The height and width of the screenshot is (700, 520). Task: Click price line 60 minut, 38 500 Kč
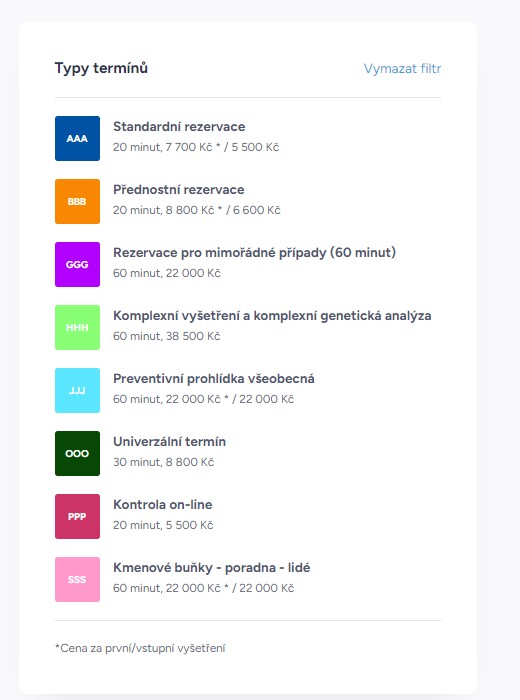click(166, 336)
